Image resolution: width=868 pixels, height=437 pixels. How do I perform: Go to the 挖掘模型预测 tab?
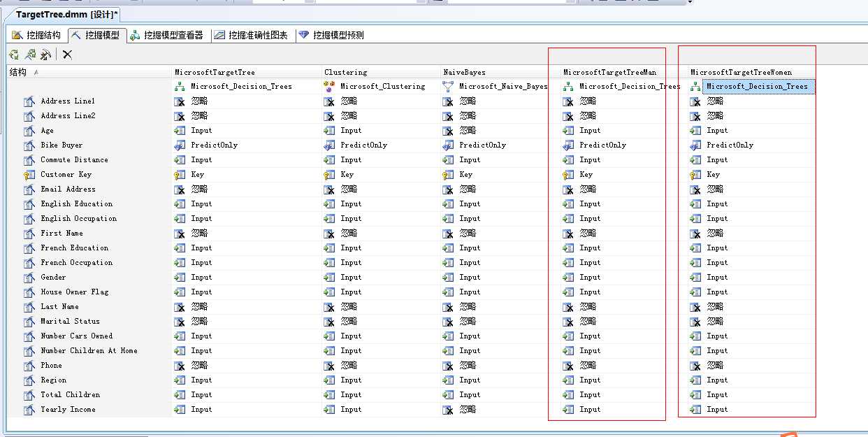(x=331, y=35)
